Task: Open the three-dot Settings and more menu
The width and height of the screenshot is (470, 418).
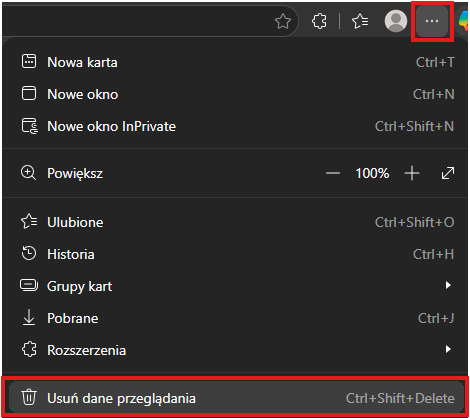Action: [432, 21]
